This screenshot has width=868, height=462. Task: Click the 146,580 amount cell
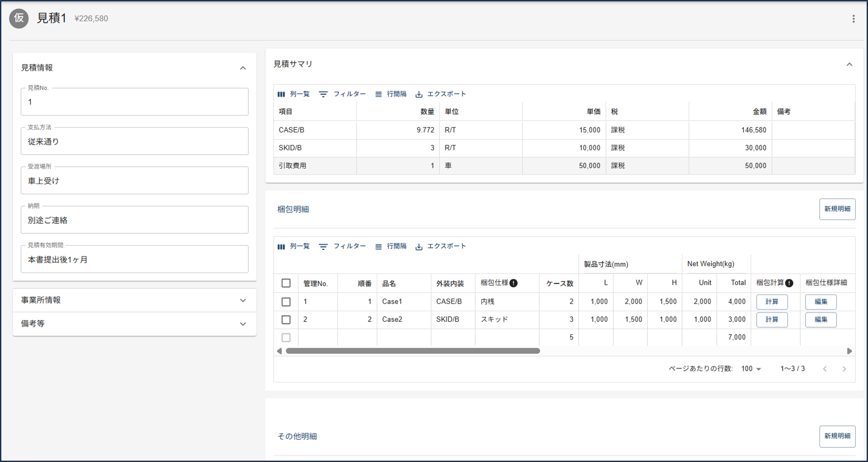(x=730, y=130)
